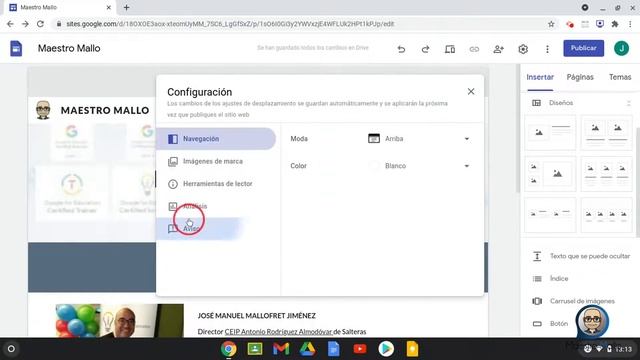Image resolution: width=640 pixels, height=360 pixels.
Task: Open the system tray clock at 13:13
Action: pos(623,349)
